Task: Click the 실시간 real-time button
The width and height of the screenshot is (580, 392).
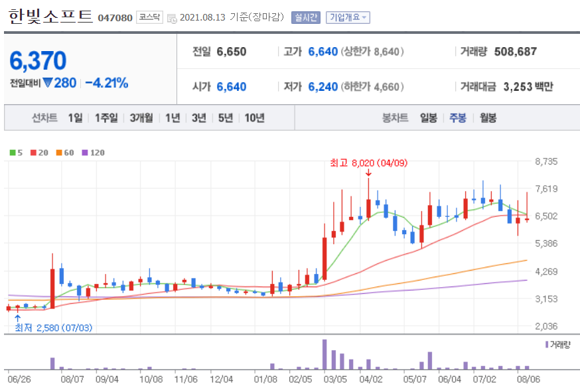Action: (x=306, y=17)
